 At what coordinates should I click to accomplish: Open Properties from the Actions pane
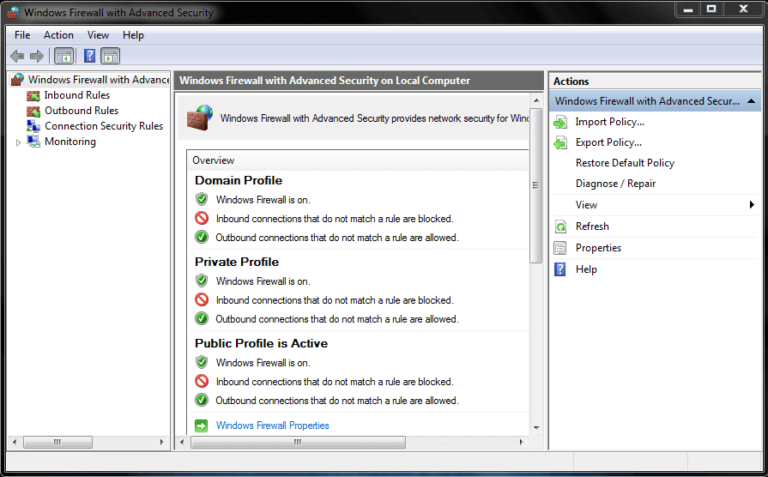coord(598,248)
